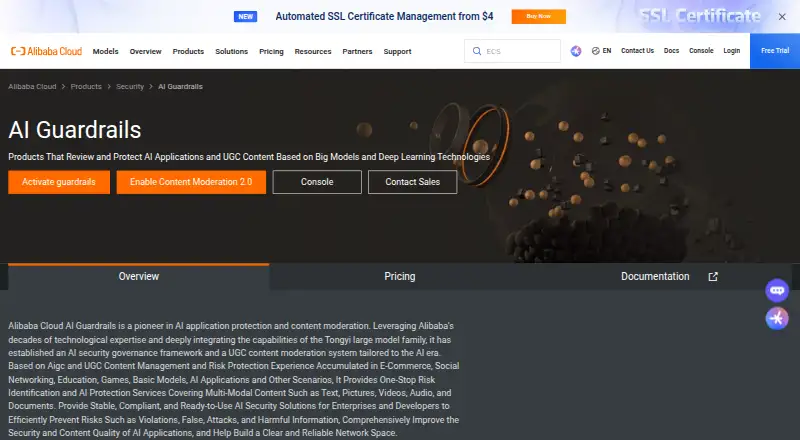800x440 pixels.
Task: Click the AI Guardrails breadcrumb text
Action: [x=180, y=87]
